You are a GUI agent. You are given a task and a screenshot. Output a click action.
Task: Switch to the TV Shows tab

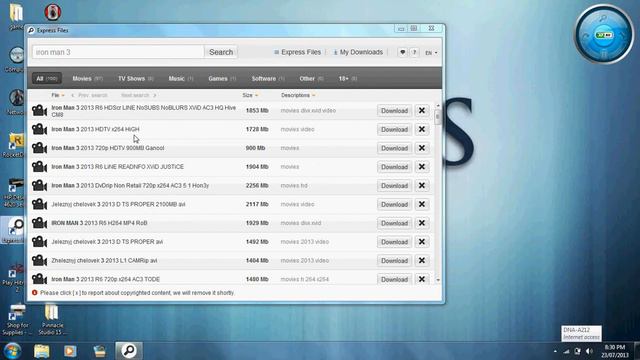(136, 78)
